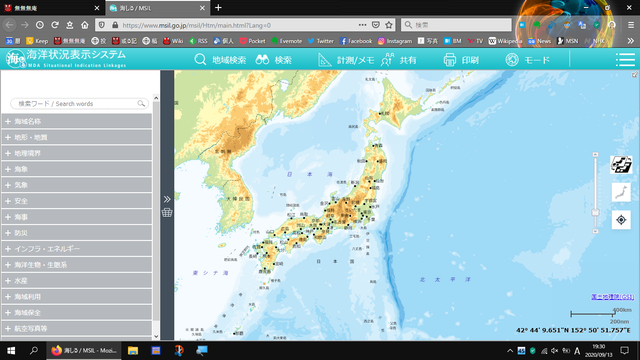640x360 pixels.
Task: Click the bookmark star icon in the address bar
Action: pyautogui.click(x=389, y=25)
